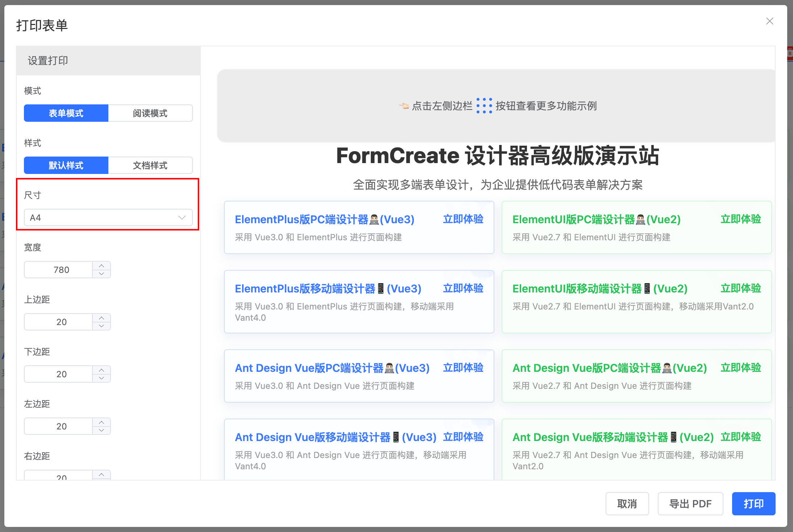Close the 打印表单 dialog with X icon
The width and height of the screenshot is (793, 532).
pos(770,21)
